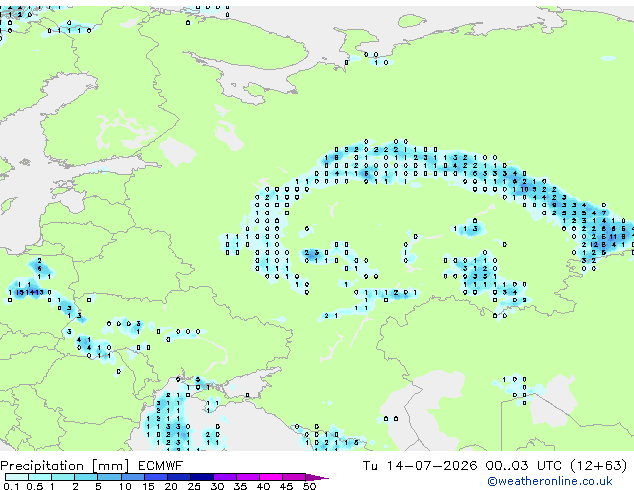Click the 25 to 30 mm navy swatch
Image resolution: width=634 pixels, height=490 pixels.
(202, 477)
